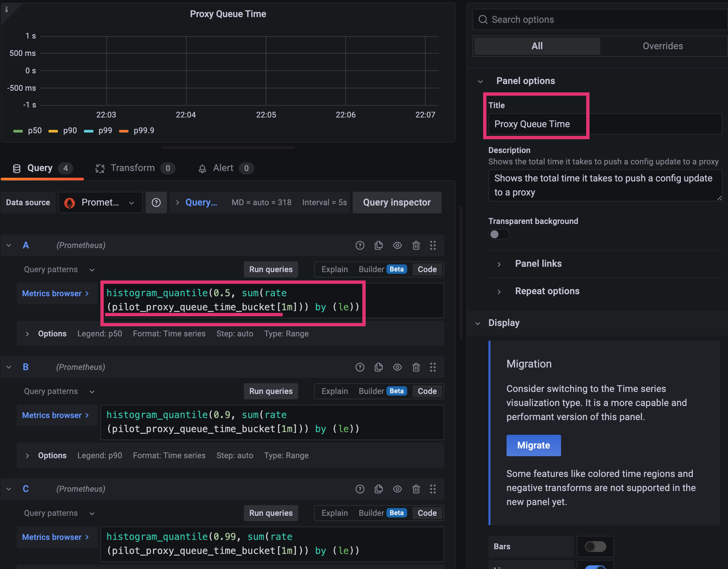Viewport: 728px width, 569px height.
Task: Click the search magnifier icon in options
Action: tap(483, 19)
